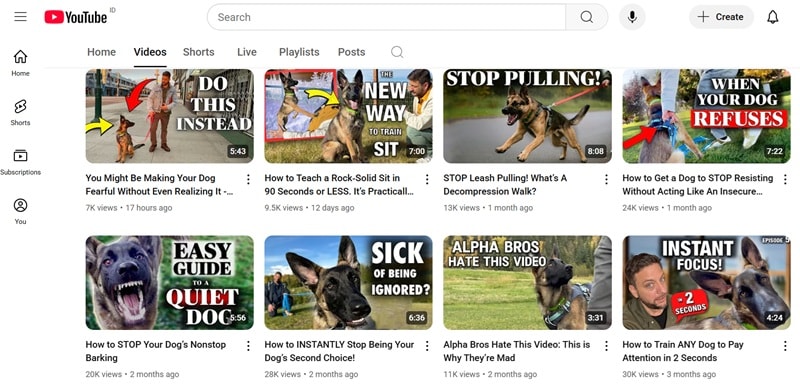Switch to the channel Shorts tab
Viewport: 800px width, 386px height.
(x=198, y=52)
